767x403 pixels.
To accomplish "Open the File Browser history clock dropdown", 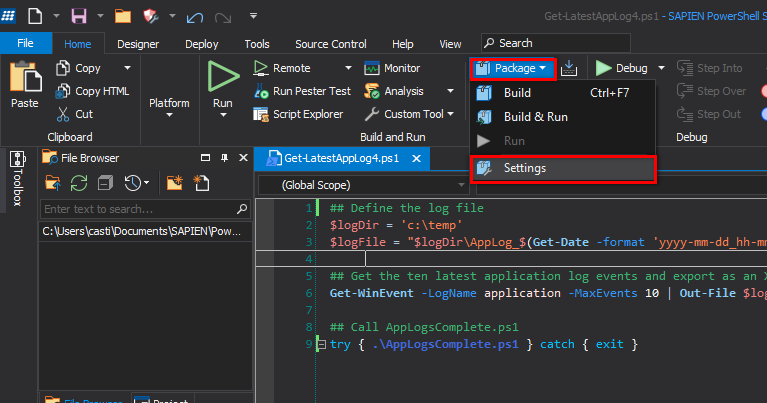I will coord(136,183).
